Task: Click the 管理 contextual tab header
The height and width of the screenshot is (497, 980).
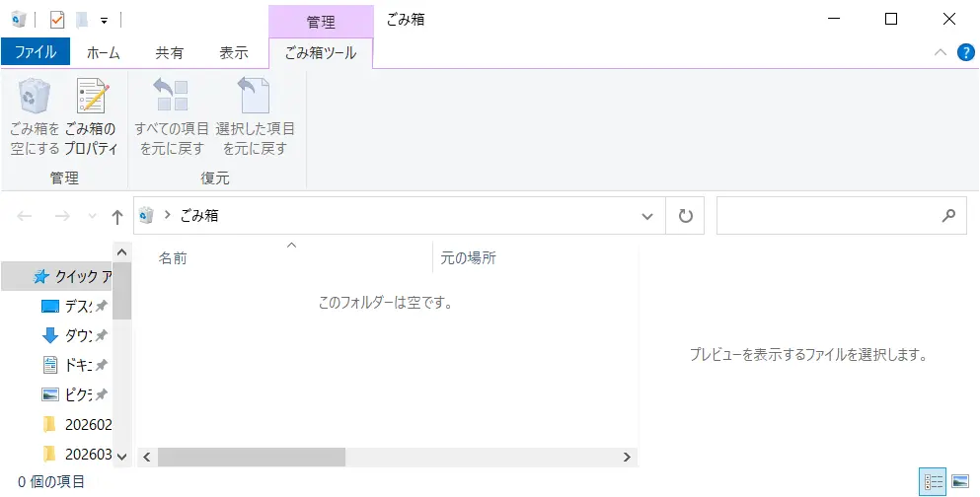Action: pyautogui.click(x=321, y=22)
